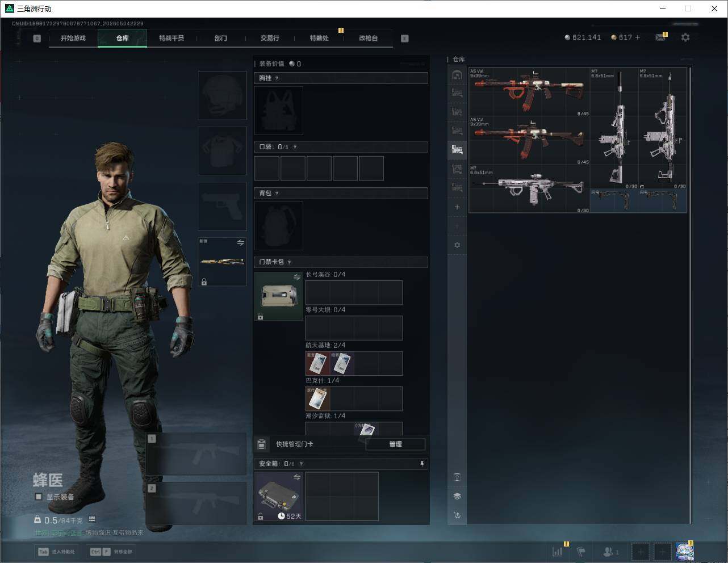Click the right tab-switch key icon
This screenshot has height=563, width=728.
pos(405,39)
